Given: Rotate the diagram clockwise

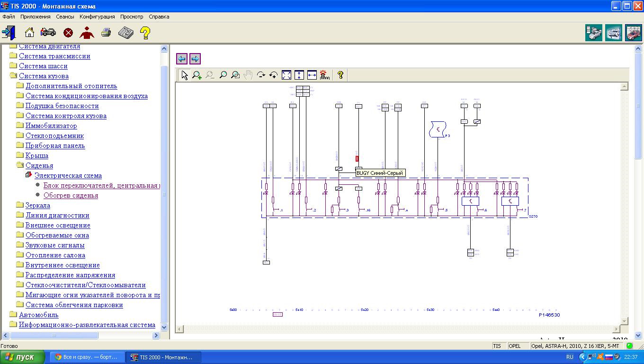Looking at the screenshot, I should [261, 75].
